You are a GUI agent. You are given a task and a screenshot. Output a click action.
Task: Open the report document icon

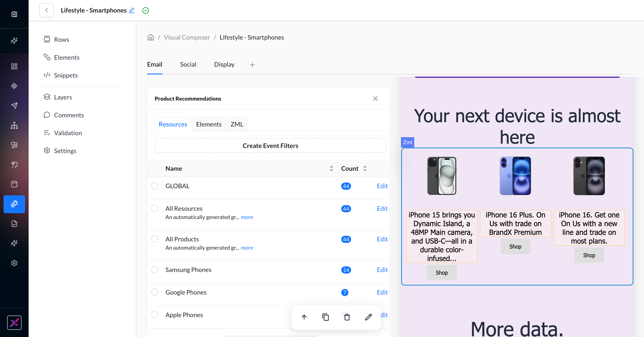(x=14, y=223)
